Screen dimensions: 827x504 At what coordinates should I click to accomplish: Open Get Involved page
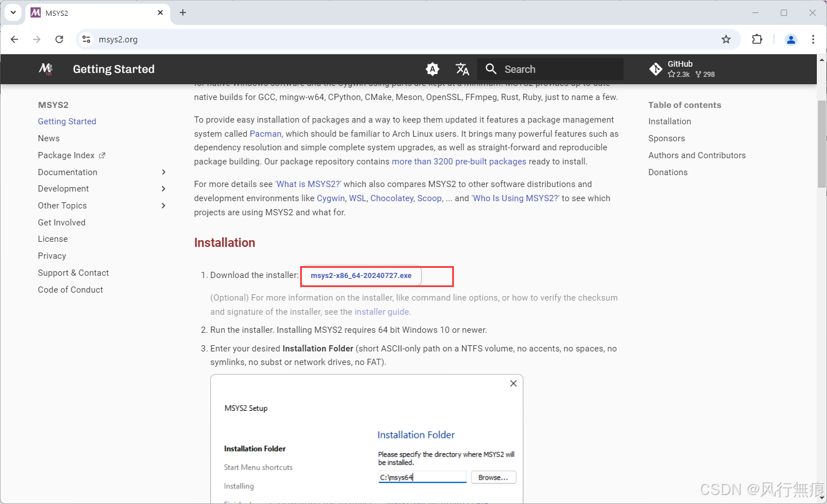click(x=62, y=223)
